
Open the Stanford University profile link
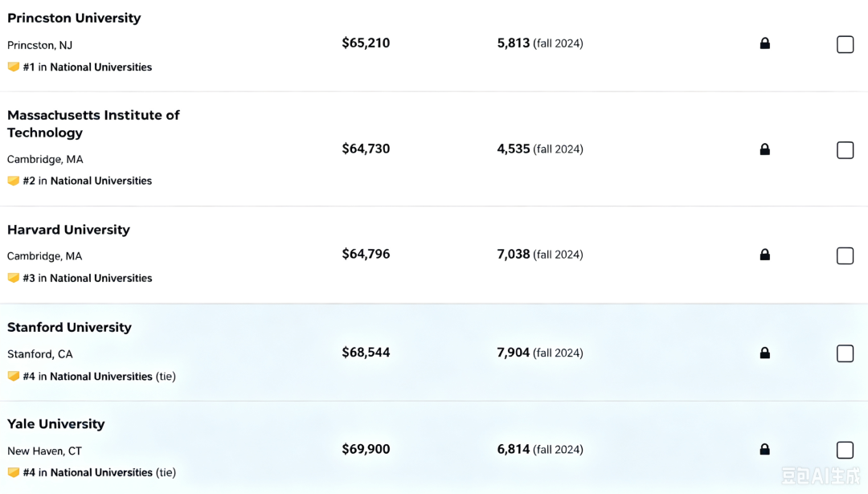point(69,328)
